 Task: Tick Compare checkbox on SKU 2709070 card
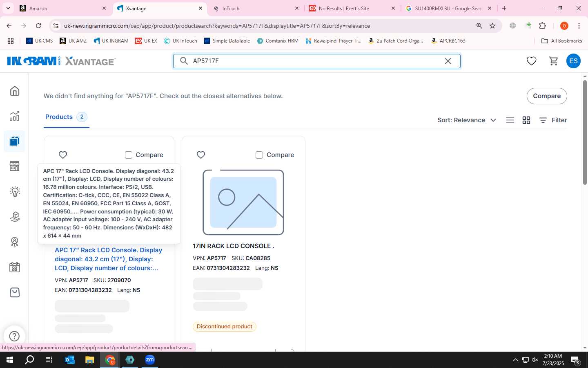129,155
